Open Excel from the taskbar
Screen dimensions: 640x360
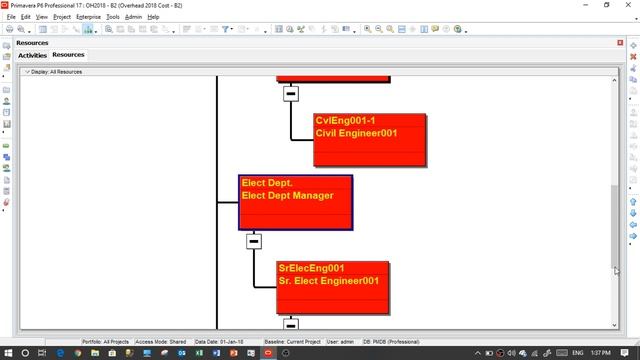point(199,353)
